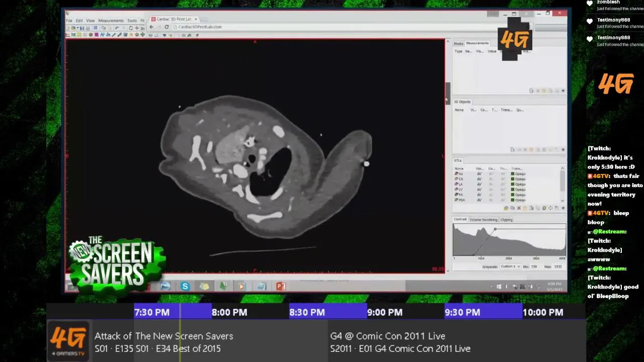Image resolution: width=644 pixels, height=362 pixels.
Task: Open the media player taskbar icon
Action: point(242,286)
